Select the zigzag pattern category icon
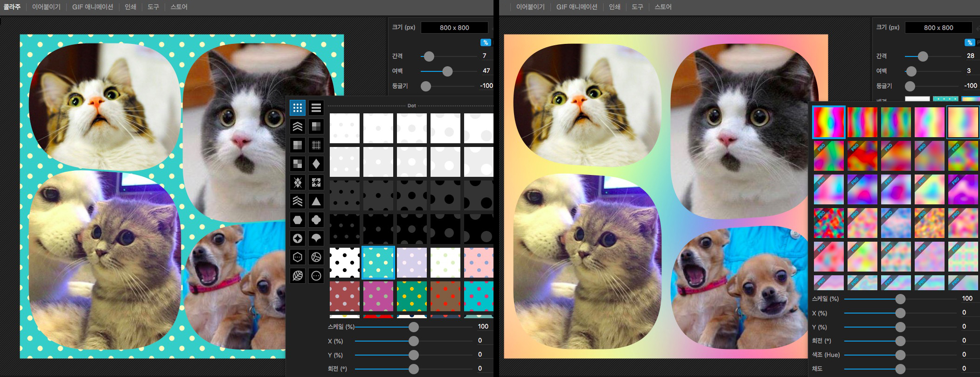Viewport: 980px width, 377px height. (298, 201)
